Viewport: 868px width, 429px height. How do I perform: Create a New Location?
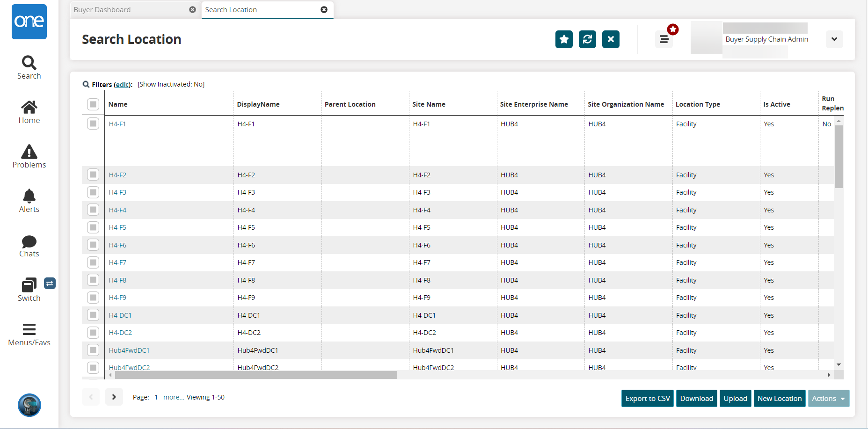click(x=780, y=399)
